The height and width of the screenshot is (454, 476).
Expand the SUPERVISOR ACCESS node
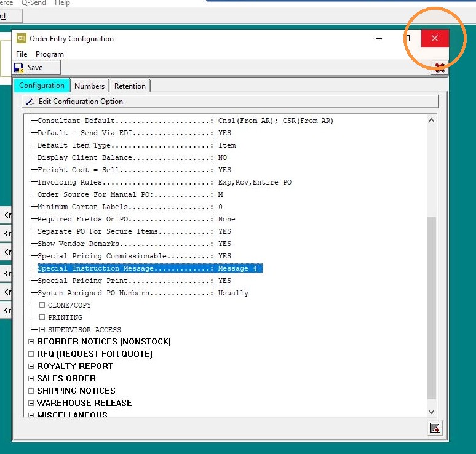pos(42,330)
